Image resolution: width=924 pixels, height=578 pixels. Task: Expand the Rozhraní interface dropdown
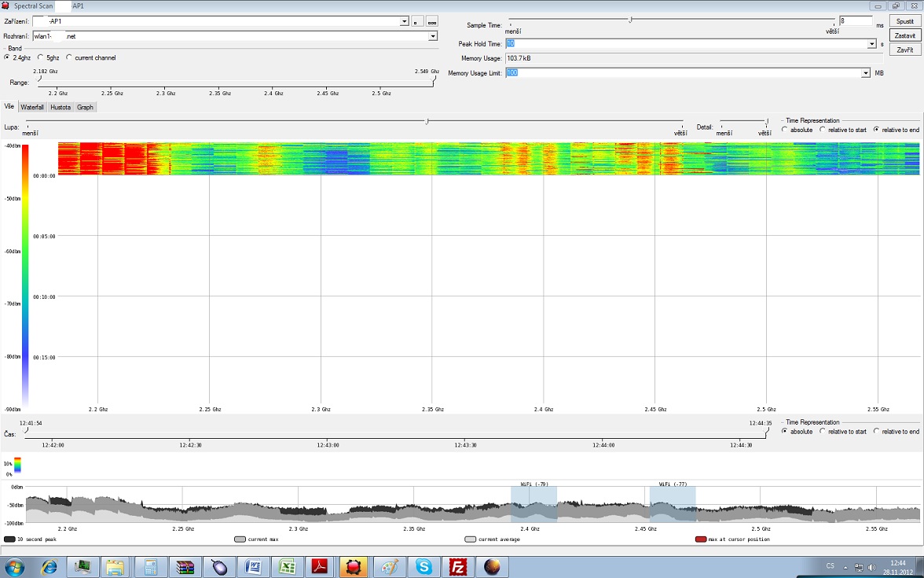pyautogui.click(x=433, y=36)
